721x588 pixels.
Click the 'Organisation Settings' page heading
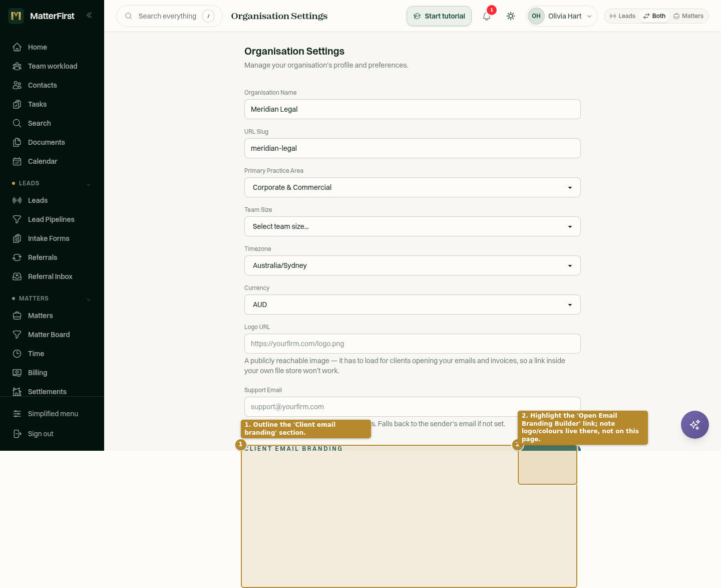point(294,51)
